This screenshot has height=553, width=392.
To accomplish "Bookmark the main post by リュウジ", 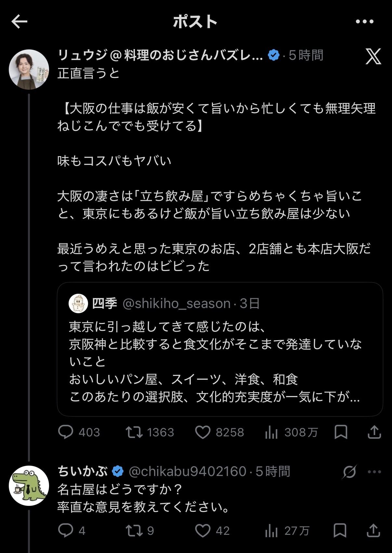I will pos(341,432).
